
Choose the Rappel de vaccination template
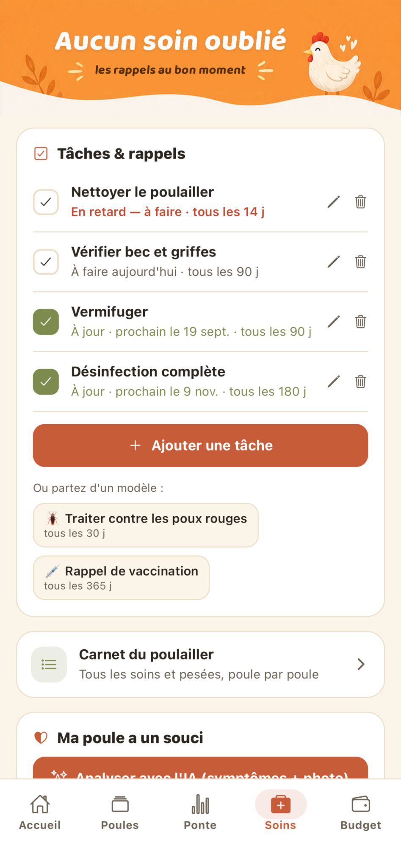click(x=121, y=578)
